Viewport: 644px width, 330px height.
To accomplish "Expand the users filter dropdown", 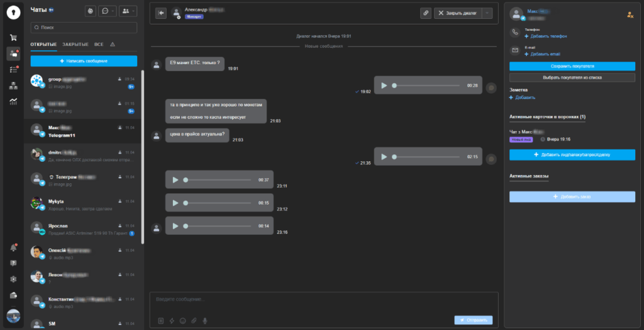I will (128, 11).
